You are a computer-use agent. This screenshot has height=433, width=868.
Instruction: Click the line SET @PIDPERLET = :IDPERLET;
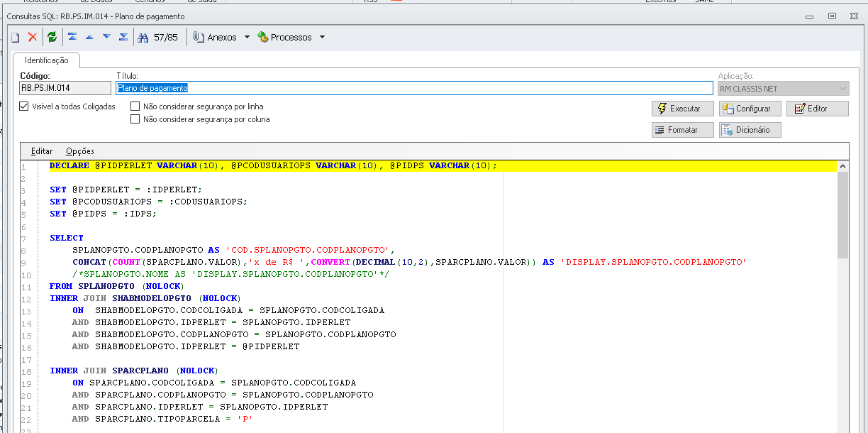(126, 190)
